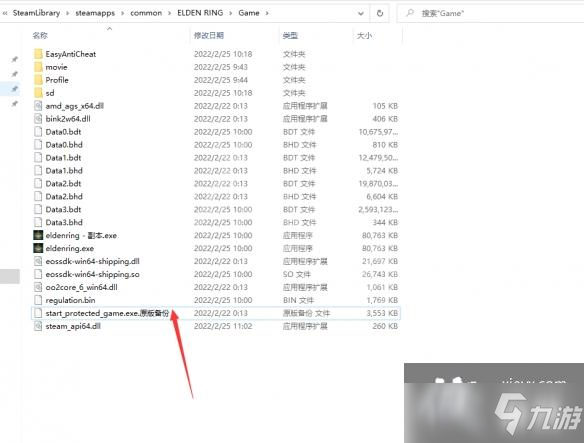Click the steam_api64.dll file icon
The width and height of the screenshot is (584, 443).
point(38,326)
